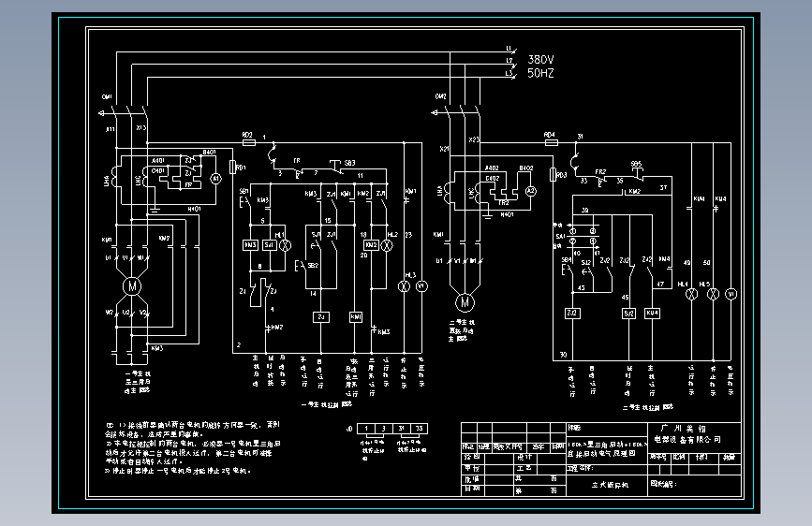Select the X21 terminal label
Screen dimensions: 812x526
pyautogui.click(x=444, y=149)
